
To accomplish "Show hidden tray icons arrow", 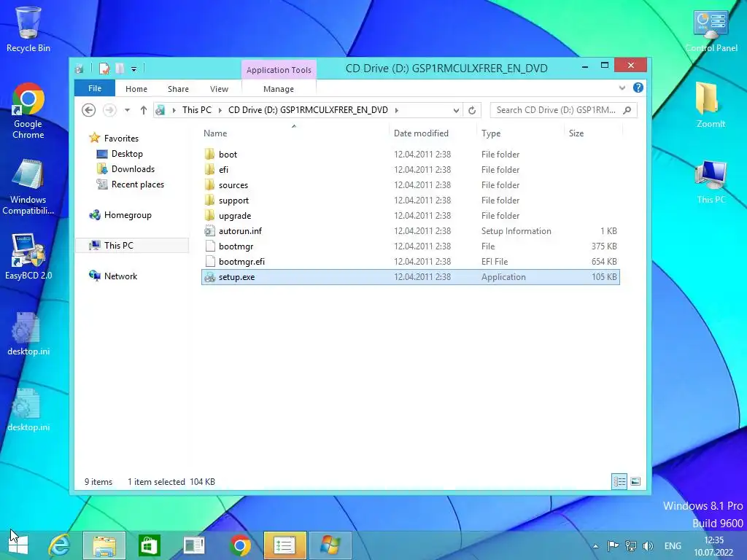I will pyautogui.click(x=595, y=546).
